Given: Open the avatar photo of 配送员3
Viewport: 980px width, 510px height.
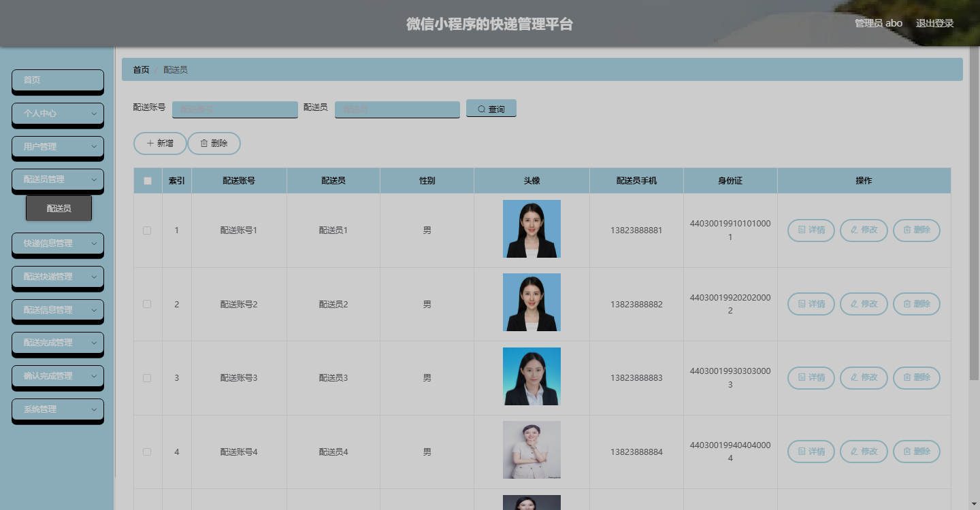Looking at the screenshot, I should [532, 377].
